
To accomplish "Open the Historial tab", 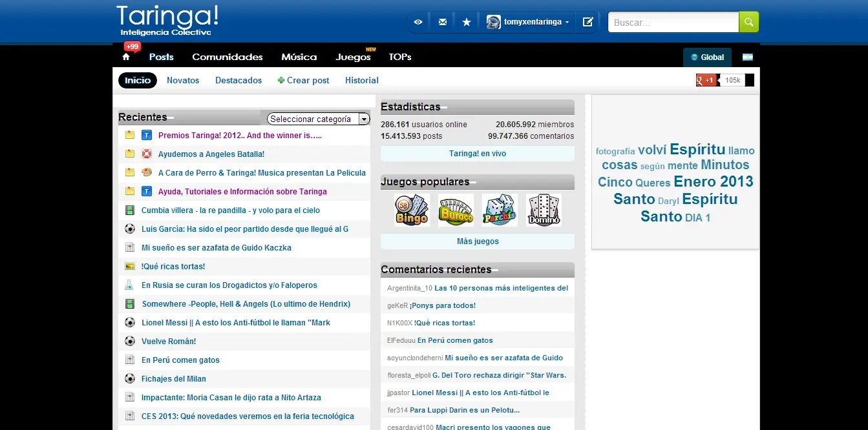I will [x=362, y=81].
